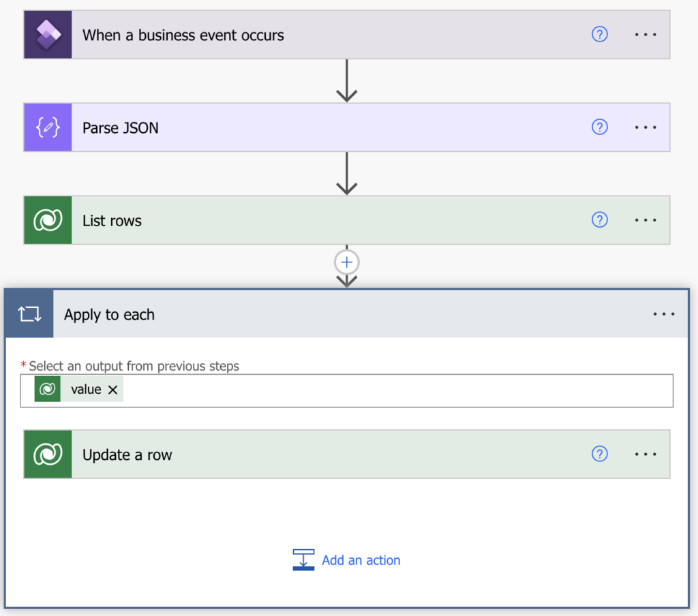This screenshot has width=698, height=616.
Task: Expand the "When a business event occurs" step
Action: [347, 35]
